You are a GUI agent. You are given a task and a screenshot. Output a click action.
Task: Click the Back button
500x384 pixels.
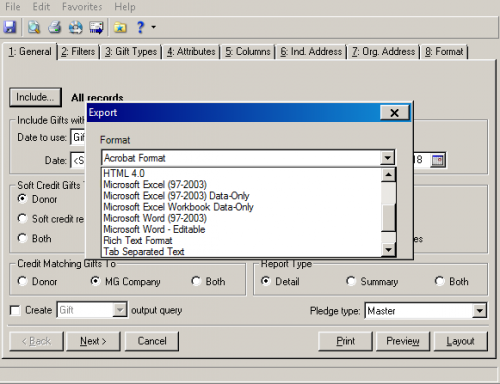point(36,341)
